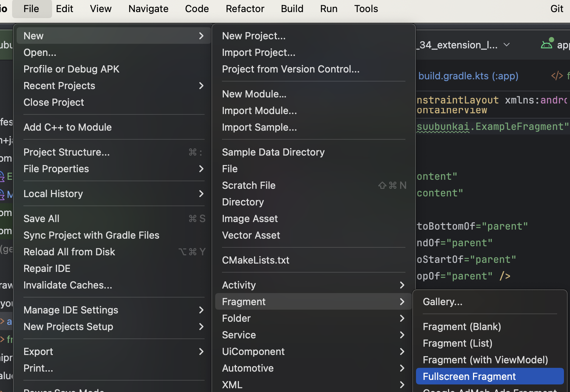The height and width of the screenshot is (392, 570).
Task: Switch to build.gradle.kts (:app) tab
Action: pos(468,76)
